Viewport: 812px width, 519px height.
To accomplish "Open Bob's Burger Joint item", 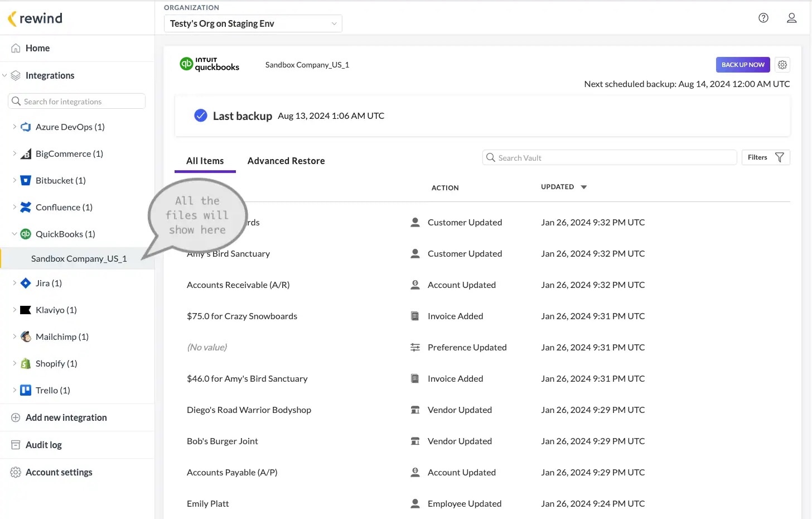I will [x=223, y=441].
